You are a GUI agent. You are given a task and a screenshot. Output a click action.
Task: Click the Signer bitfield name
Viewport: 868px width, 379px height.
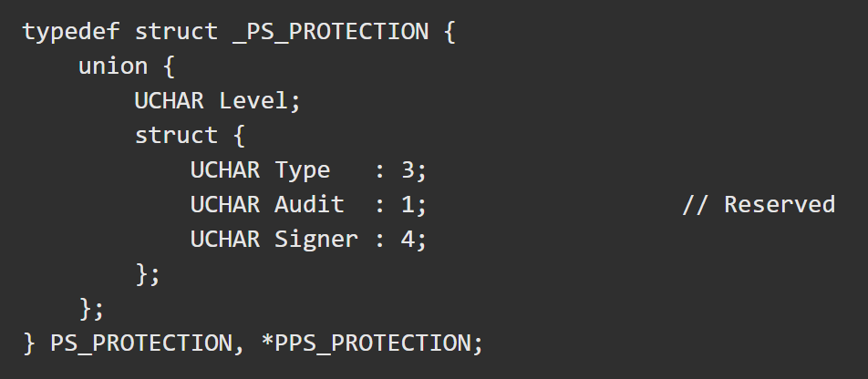[316, 240]
